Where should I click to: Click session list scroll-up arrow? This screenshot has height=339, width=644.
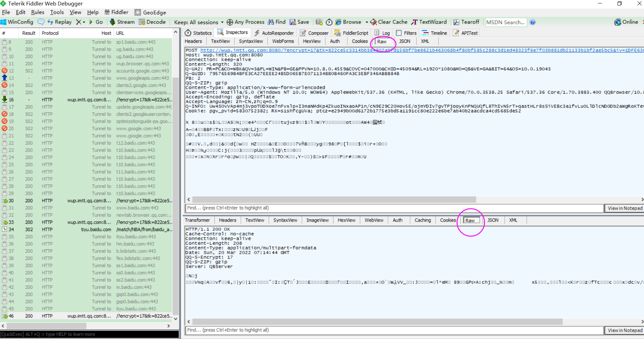(175, 32)
